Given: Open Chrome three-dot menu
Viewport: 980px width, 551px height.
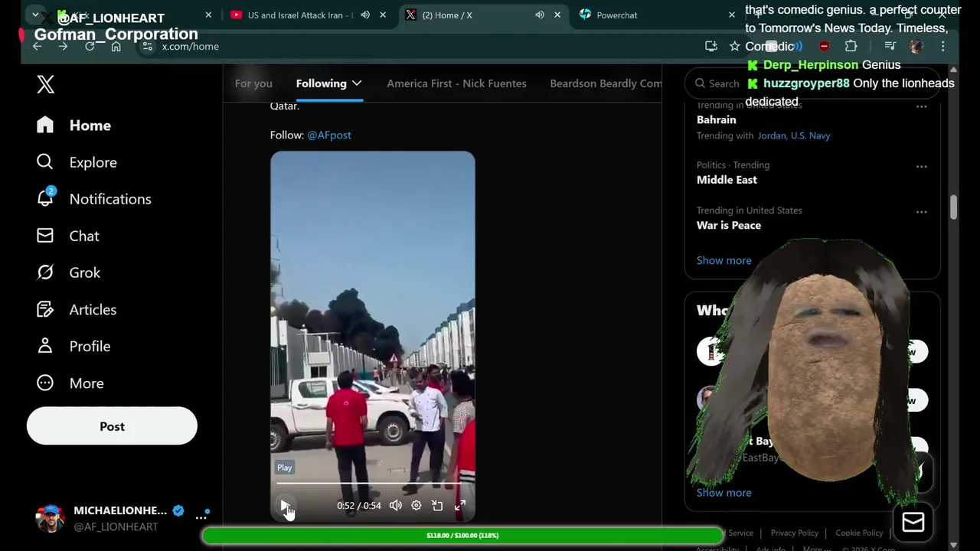Looking at the screenshot, I should point(943,47).
